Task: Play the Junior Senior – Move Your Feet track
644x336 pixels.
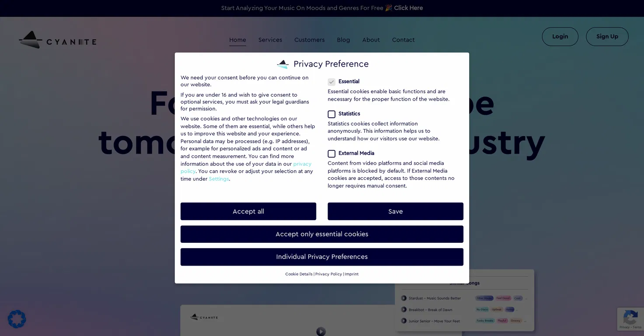Action: 404,321
